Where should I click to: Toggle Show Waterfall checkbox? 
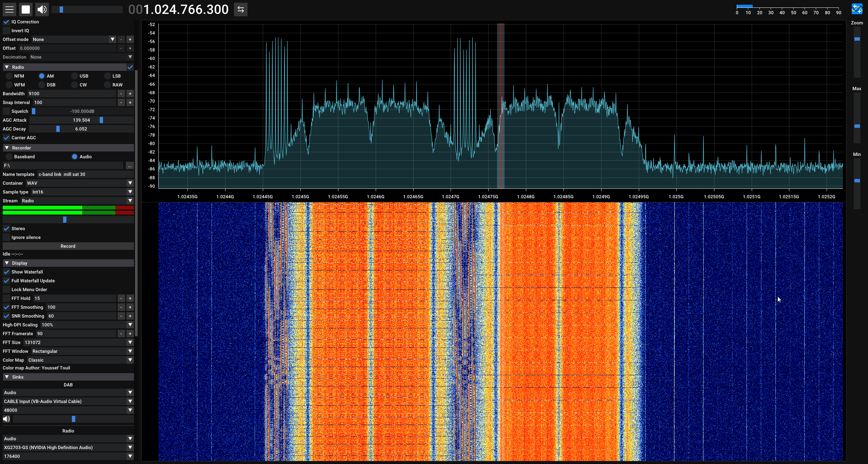point(6,272)
